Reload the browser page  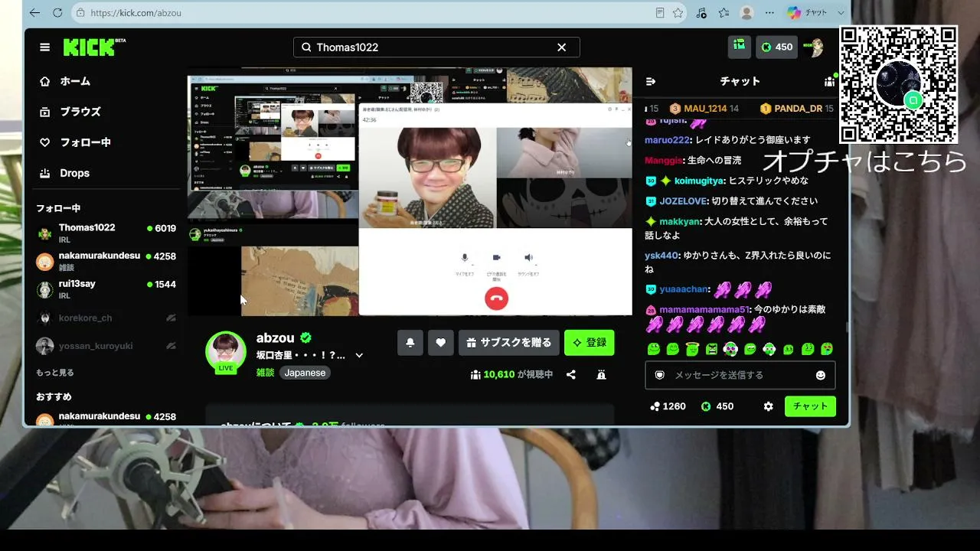coord(57,13)
